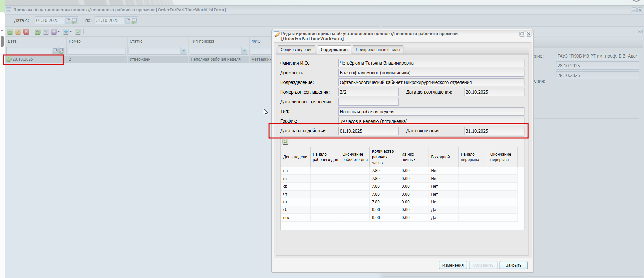Click the Статус filter combo field
The width and height of the screenshot is (644, 278).
[155, 51]
